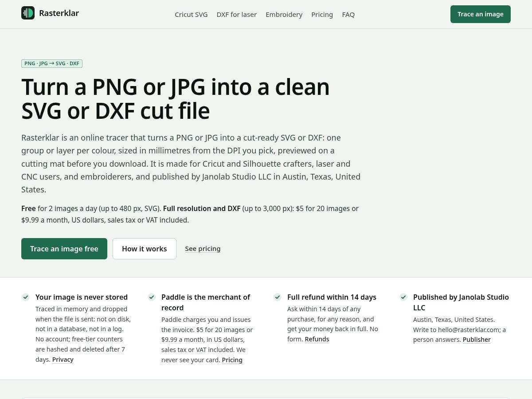Click the 'PNG · JPG → SVG · DXF' badge
The image size is (532, 399).
click(52, 63)
